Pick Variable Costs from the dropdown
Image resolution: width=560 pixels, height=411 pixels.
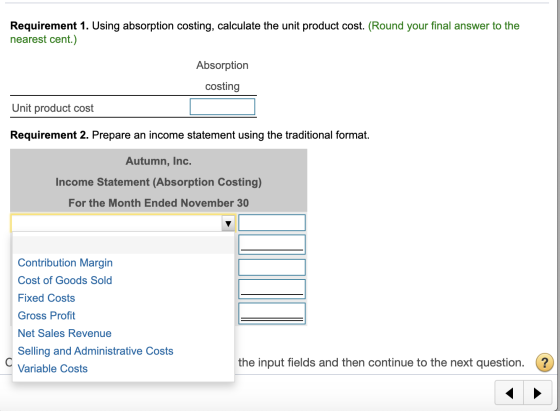[52, 369]
